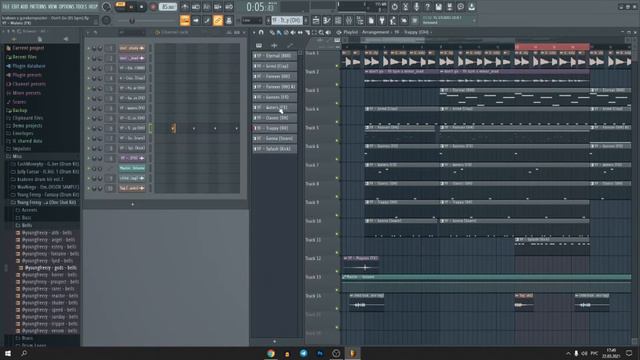This screenshot has height=360, width=640.
Task: Click the add pattern plus icon in picker
Action: click(274, 341)
